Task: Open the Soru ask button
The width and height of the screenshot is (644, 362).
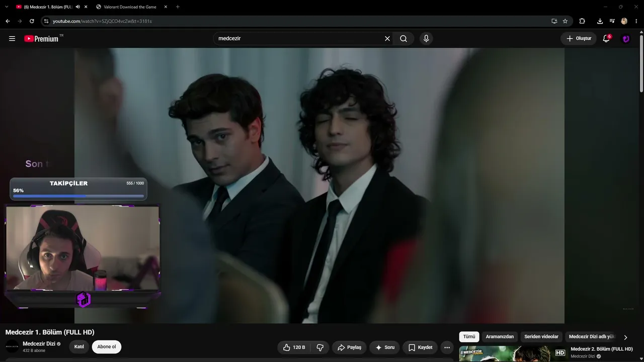Action: [385, 347]
